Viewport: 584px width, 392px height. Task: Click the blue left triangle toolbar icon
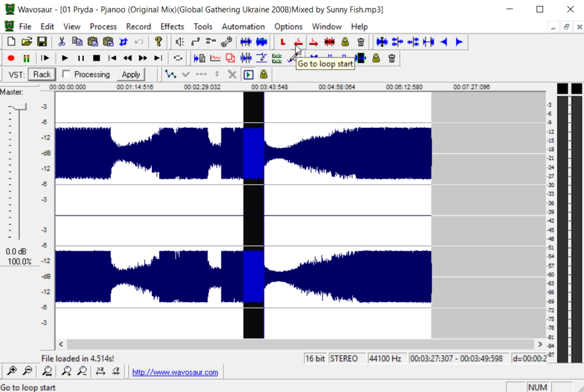(x=443, y=42)
